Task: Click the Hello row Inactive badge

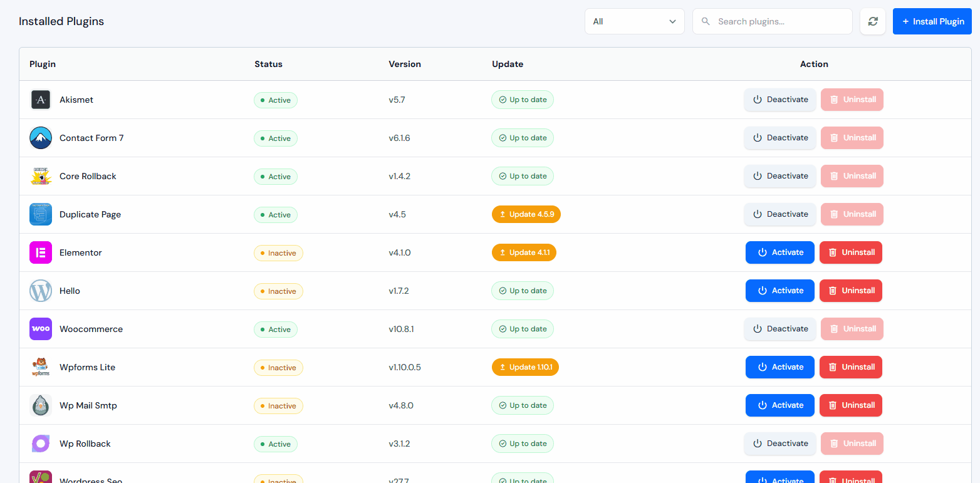Action: pyautogui.click(x=278, y=291)
